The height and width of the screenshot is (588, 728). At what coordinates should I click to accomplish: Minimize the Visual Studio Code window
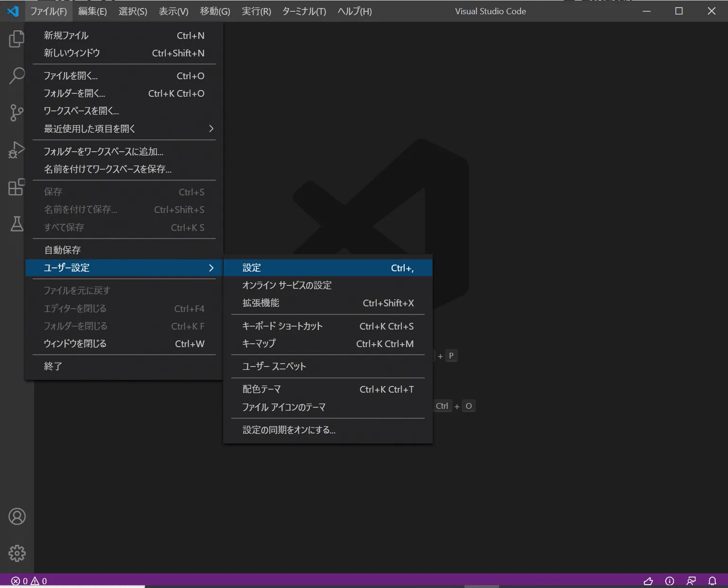pos(646,11)
